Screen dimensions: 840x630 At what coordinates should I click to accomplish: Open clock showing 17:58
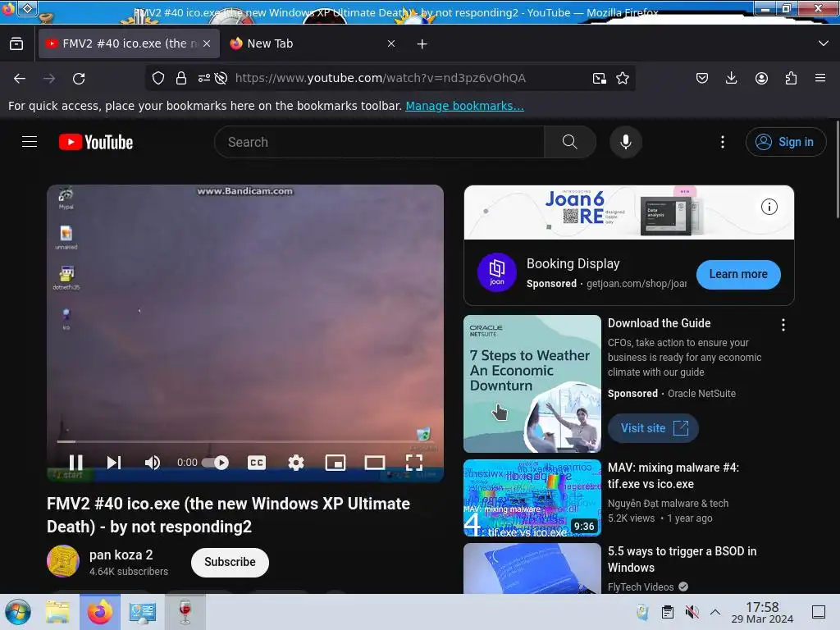tap(762, 612)
